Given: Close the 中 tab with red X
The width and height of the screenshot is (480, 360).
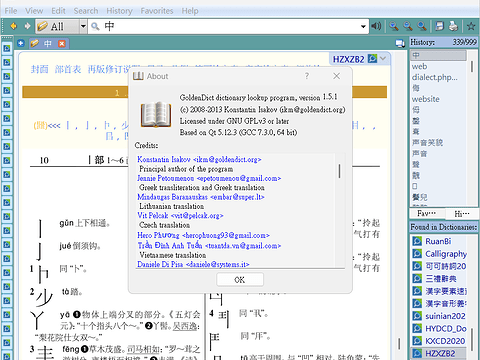Looking at the screenshot, I should (62, 44).
